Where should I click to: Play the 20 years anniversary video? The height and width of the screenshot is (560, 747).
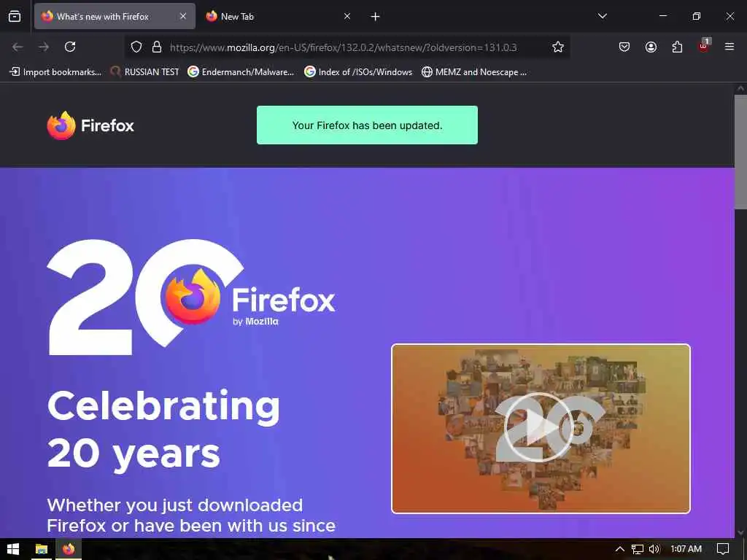pos(538,427)
